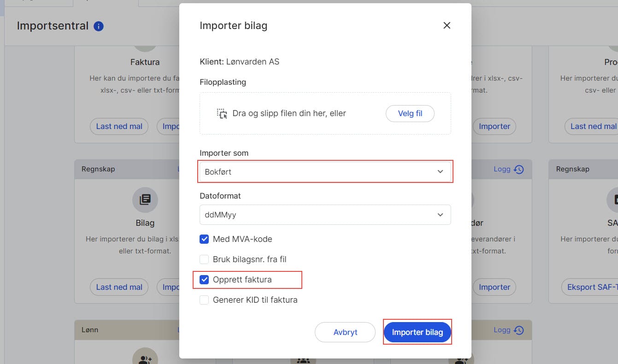Open the log history icon above the Leverandør card
Viewport: 618px width, 364px height.
519,169
